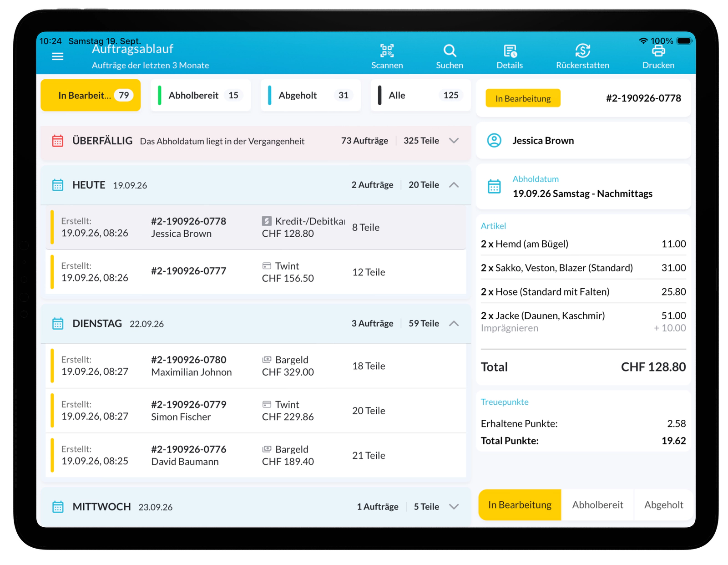Set status to In Bearbeitung at bottom
This screenshot has width=728, height=565.
(x=520, y=505)
